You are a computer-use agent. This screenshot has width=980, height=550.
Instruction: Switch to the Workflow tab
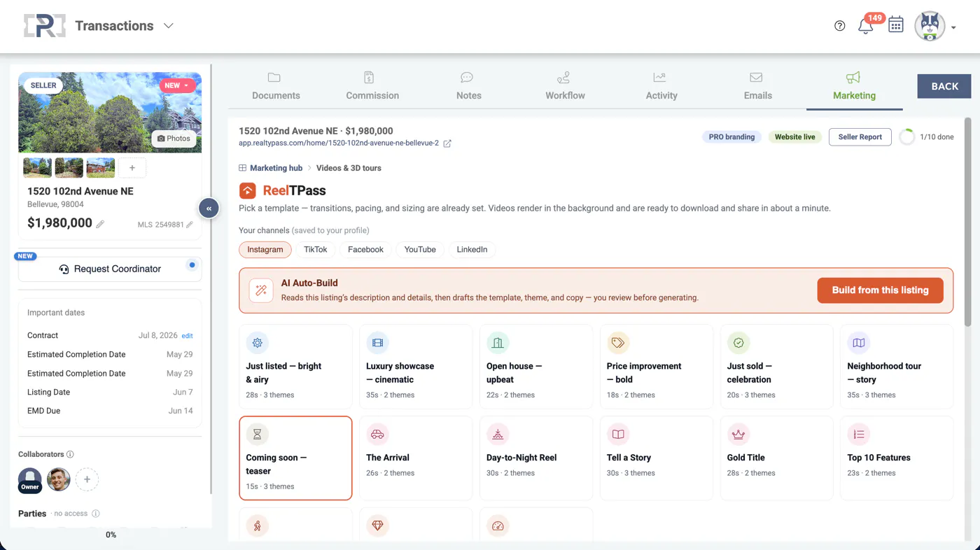(565, 86)
